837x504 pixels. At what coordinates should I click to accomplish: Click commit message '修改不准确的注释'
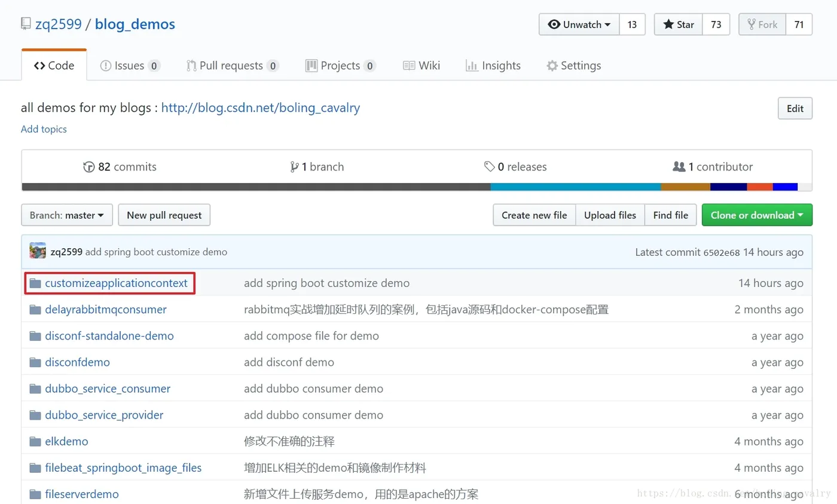(289, 442)
